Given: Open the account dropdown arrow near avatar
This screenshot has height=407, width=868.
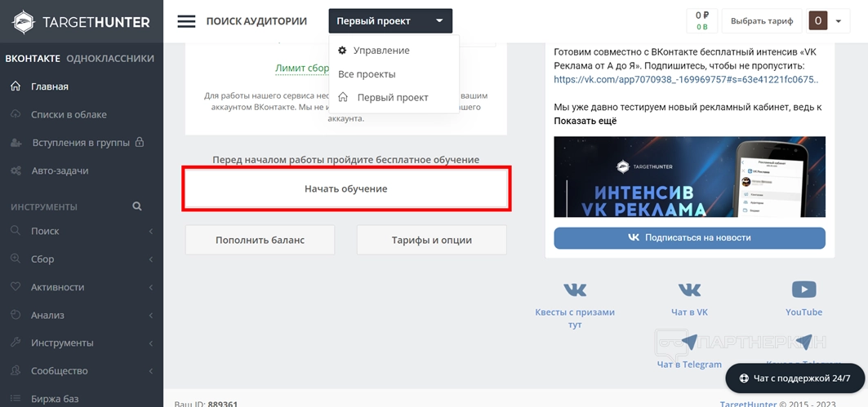Looking at the screenshot, I should coord(838,21).
